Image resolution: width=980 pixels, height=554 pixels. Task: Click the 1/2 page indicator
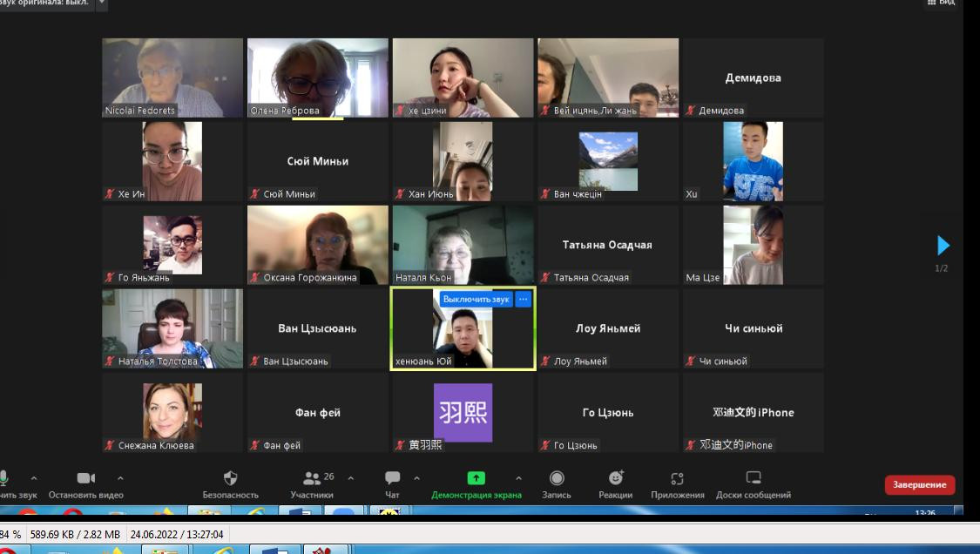(x=942, y=268)
